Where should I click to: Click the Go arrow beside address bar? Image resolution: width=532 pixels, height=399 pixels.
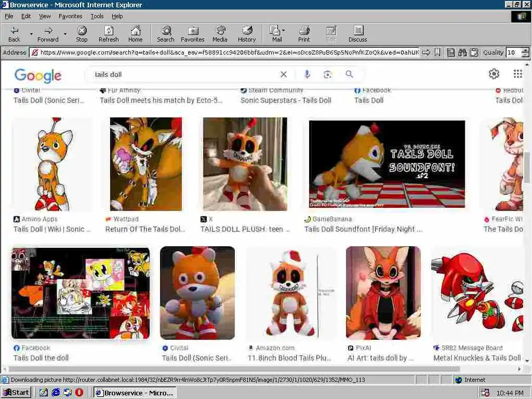coord(426,52)
